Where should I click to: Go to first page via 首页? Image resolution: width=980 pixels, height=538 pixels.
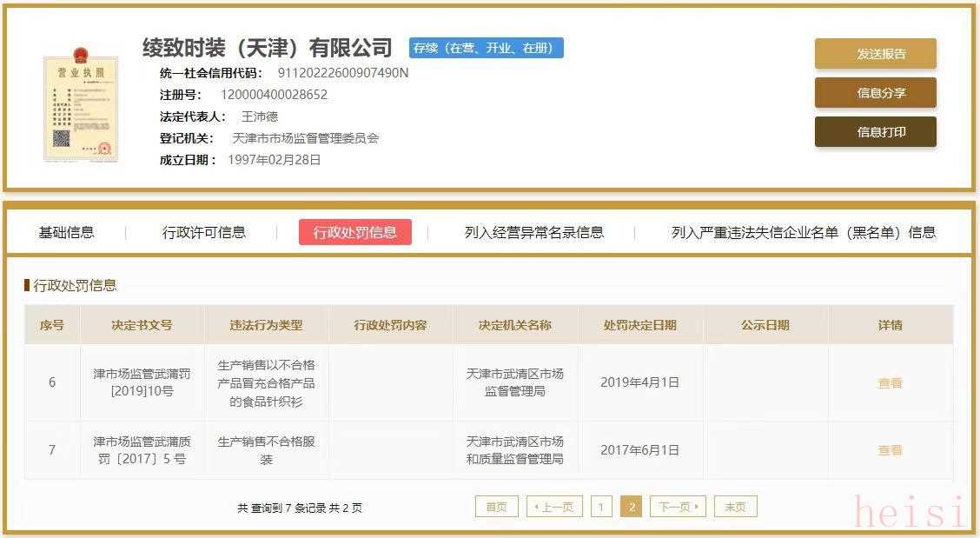click(x=496, y=507)
